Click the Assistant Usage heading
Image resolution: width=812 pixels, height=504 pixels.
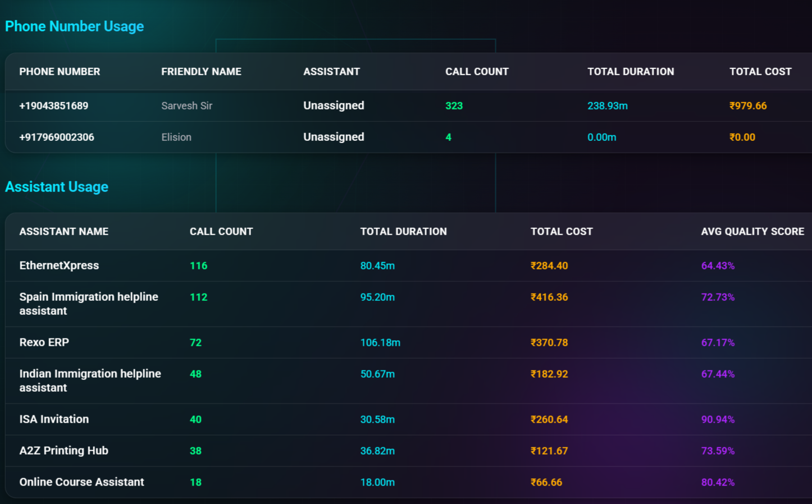[57, 187]
